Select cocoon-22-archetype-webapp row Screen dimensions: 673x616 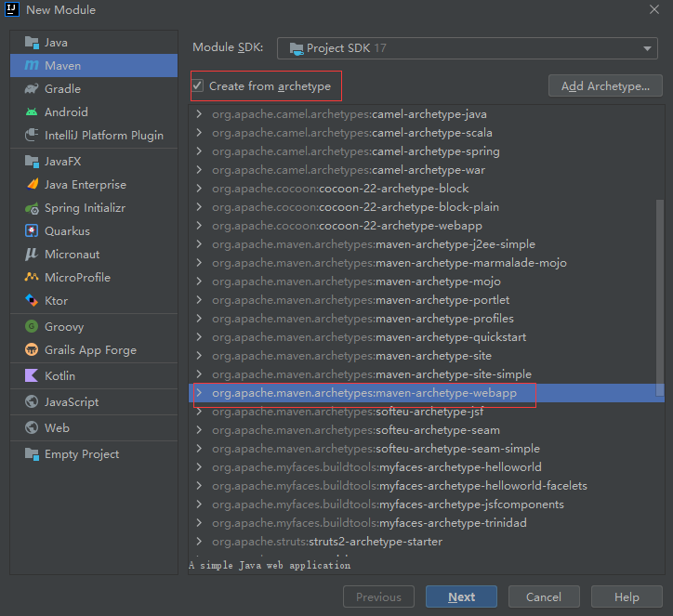[x=427, y=225]
